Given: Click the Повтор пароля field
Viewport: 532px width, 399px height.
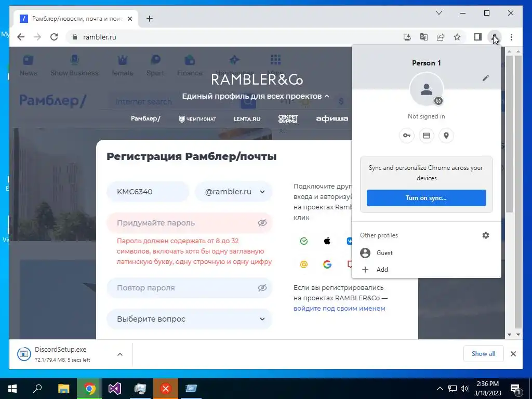Looking at the screenshot, I should coord(190,288).
